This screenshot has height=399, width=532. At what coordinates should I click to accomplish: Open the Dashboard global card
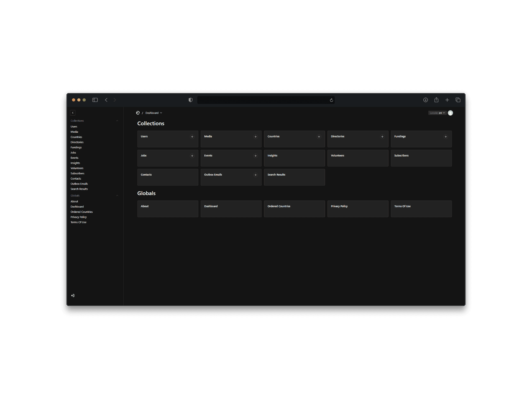(x=231, y=209)
